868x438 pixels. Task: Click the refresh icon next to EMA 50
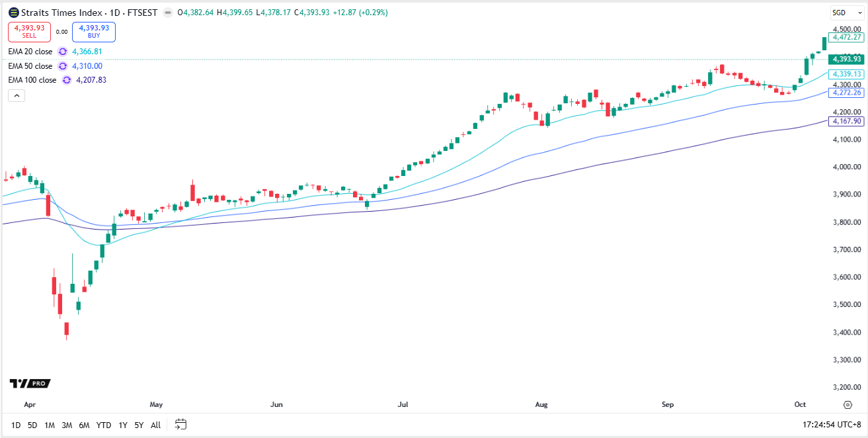pyautogui.click(x=63, y=66)
